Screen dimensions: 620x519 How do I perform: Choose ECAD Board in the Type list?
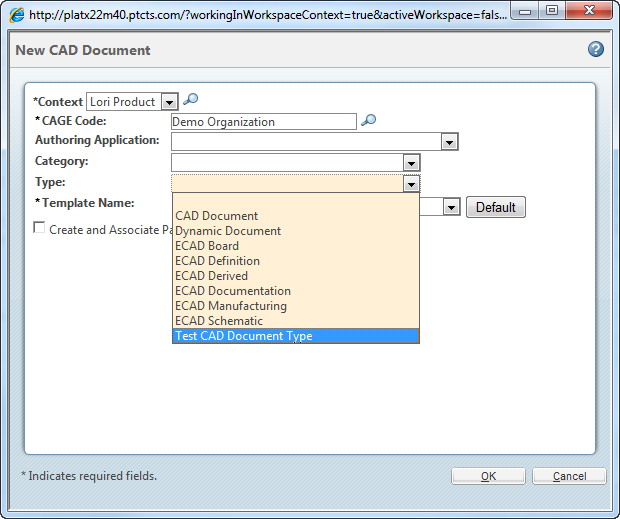tap(296, 246)
